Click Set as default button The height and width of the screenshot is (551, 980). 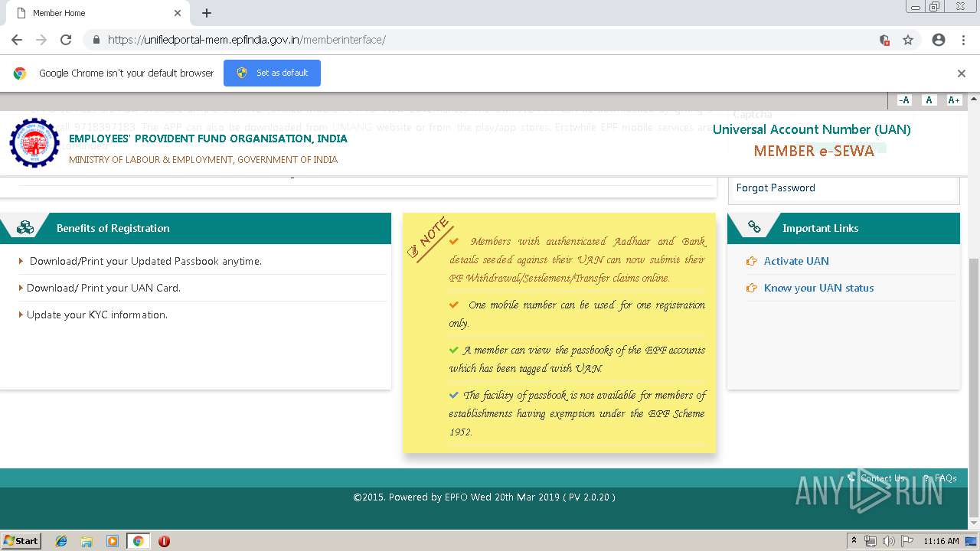[272, 73]
